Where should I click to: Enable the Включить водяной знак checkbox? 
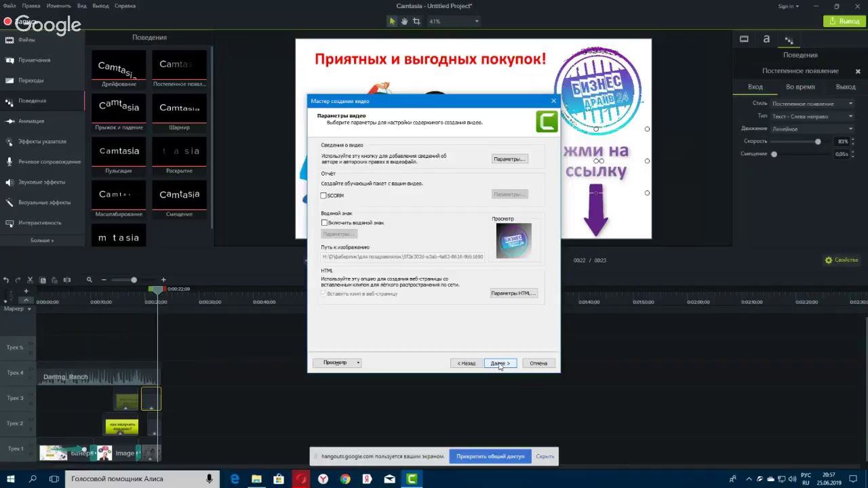(324, 222)
